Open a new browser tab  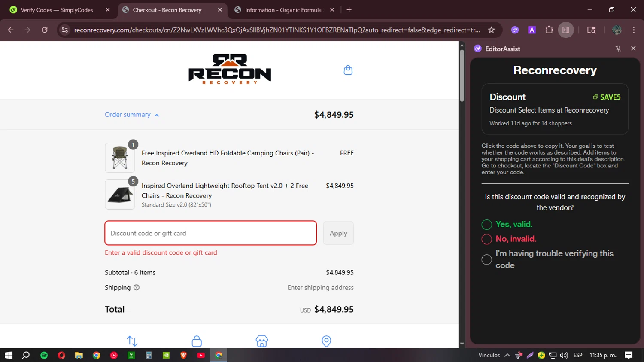(x=349, y=10)
